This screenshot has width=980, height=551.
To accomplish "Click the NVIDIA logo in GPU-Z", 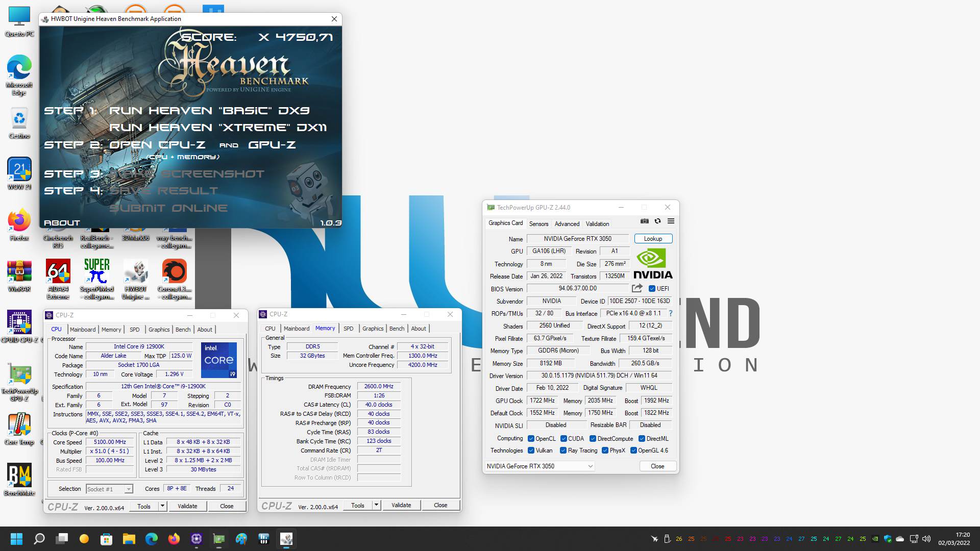I will [x=653, y=263].
